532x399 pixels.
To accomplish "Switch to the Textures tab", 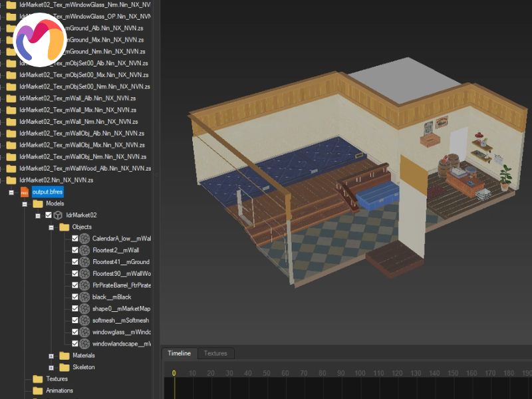I will 215,354.
